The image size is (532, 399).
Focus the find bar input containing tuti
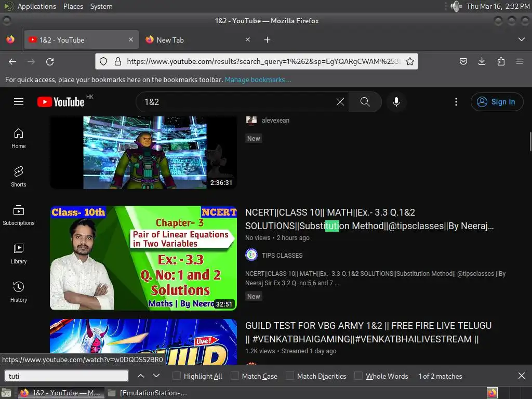(66, 376)
